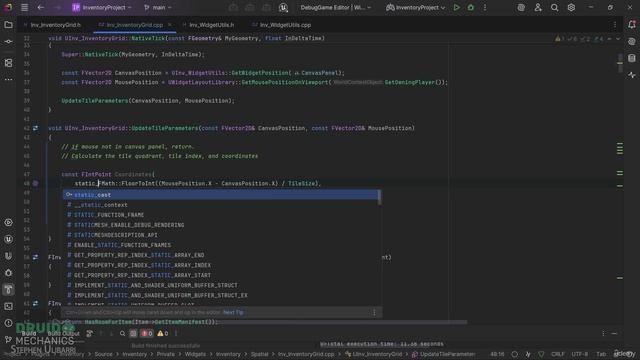Screen dimensions: 640x360
Task: Close the Inv_InventoryGrid.cpp tab
Action: pos(169,25)
